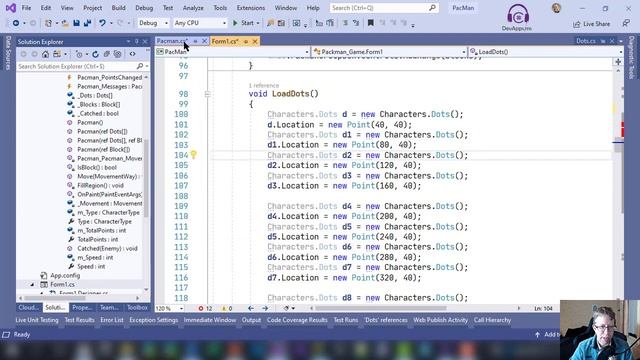Click Show All Files icon in Solution Explorer
This screenshot has height=360, width=640.
tap(118, 54)
